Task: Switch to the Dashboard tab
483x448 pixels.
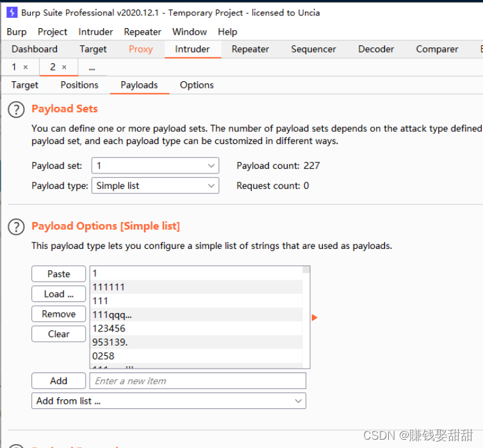Action: (x=35, y=49)
